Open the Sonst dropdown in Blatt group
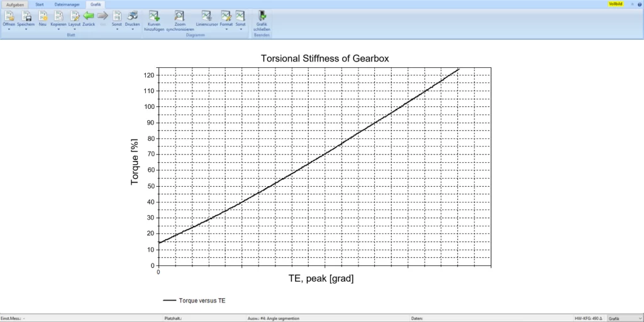Screen dimensions: 644x322 click(x=117, y=29)
